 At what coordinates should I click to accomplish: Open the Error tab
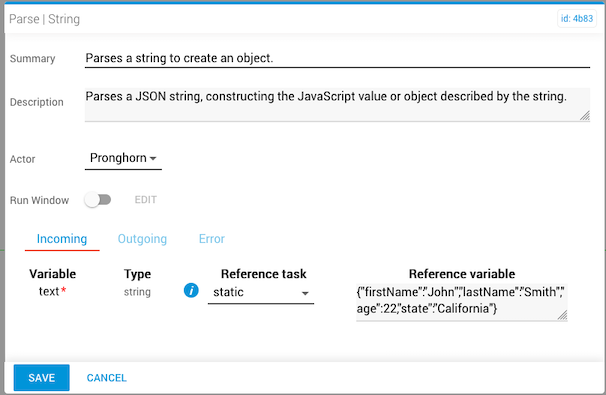[x=211, y=239]
